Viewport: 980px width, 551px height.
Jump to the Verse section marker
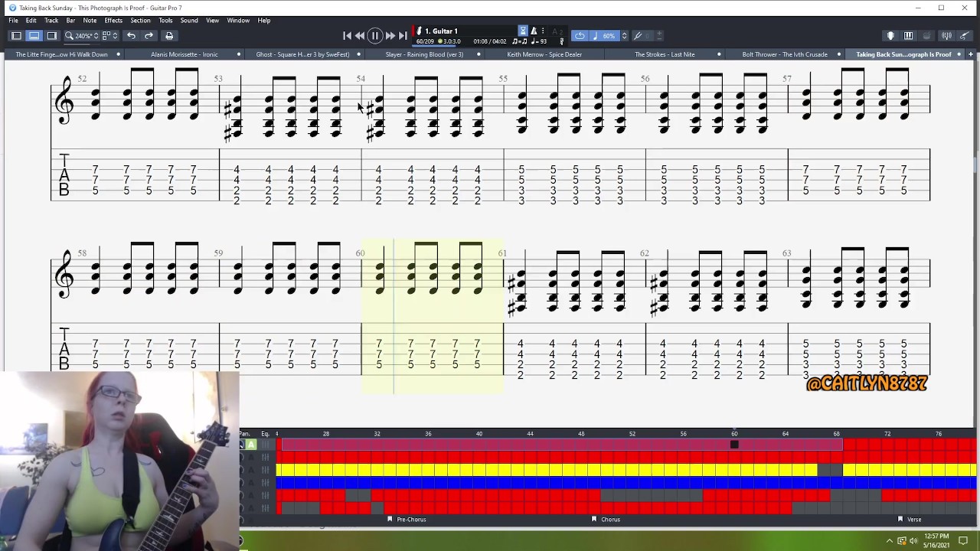(910, 520)
